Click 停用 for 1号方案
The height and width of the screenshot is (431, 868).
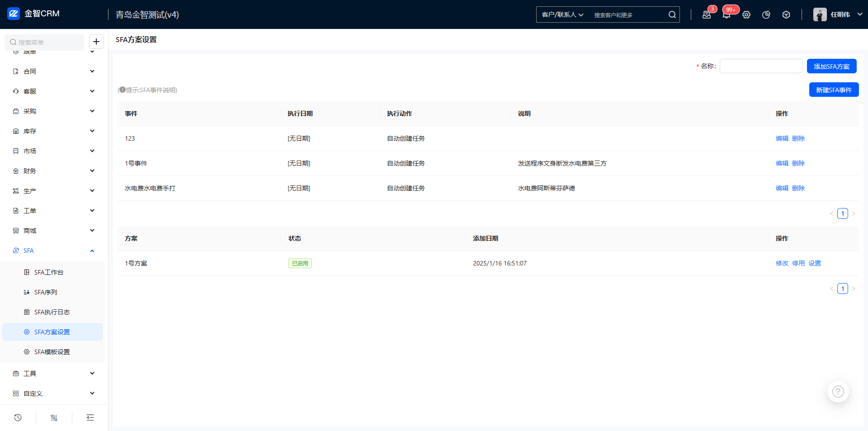pos(798,263)
